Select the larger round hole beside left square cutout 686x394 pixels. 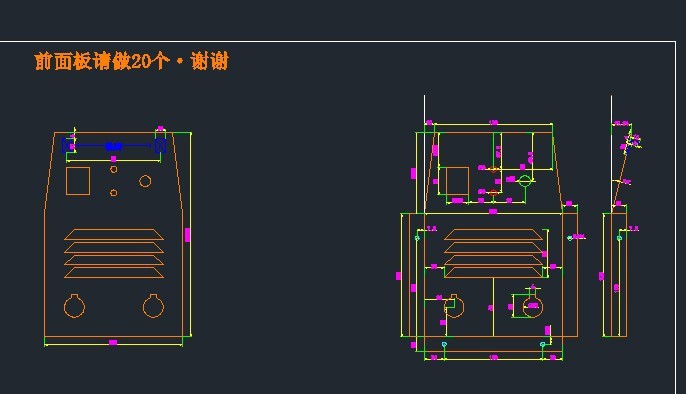coord(145,181)
